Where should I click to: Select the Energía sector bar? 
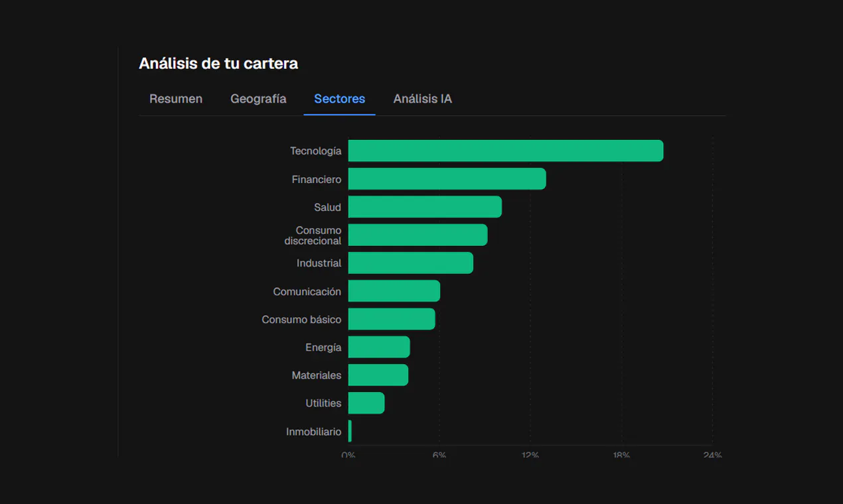(379, 347)
